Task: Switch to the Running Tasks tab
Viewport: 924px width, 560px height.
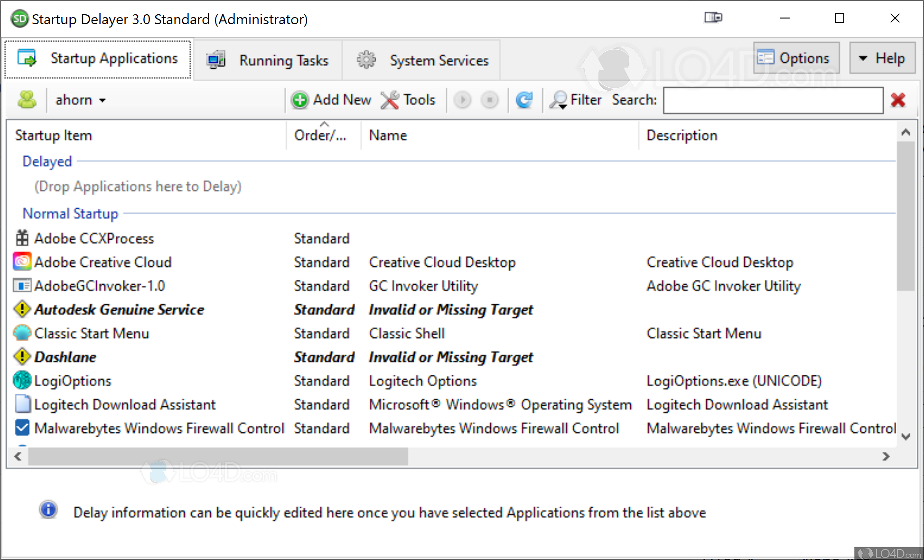Action: (268, 60)
